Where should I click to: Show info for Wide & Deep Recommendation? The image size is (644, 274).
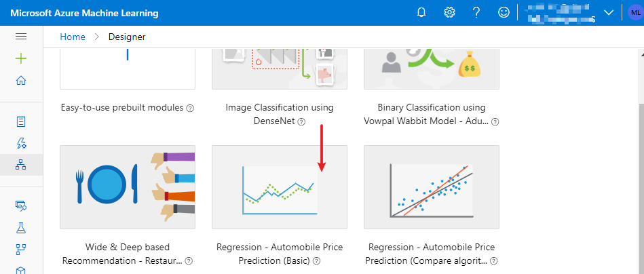(189, 261)
